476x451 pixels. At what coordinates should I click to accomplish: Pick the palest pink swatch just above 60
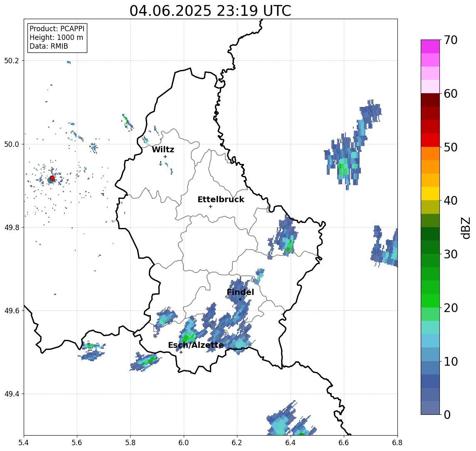coord(430,87)
